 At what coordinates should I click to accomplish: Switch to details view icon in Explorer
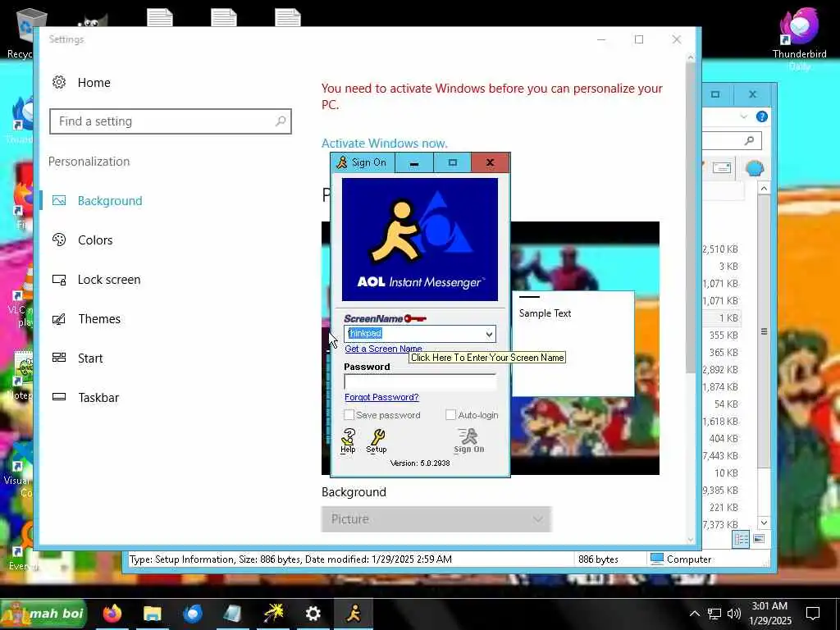click(x=742, y=539)
